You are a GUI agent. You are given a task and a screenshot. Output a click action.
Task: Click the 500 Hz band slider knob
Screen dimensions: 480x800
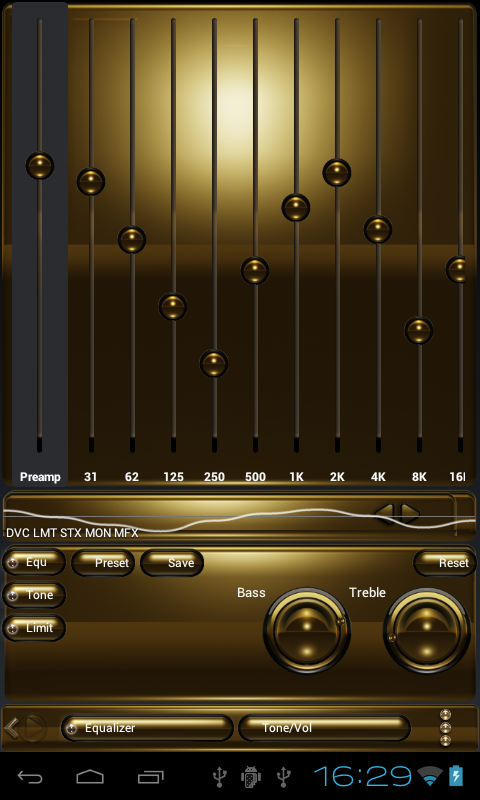(x=255, y=270)
